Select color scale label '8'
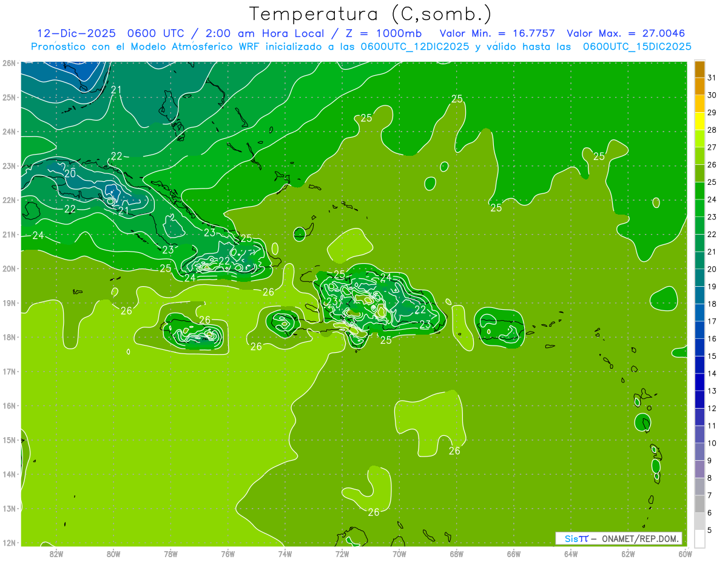The image size is (728, 562). pos(710,478)
